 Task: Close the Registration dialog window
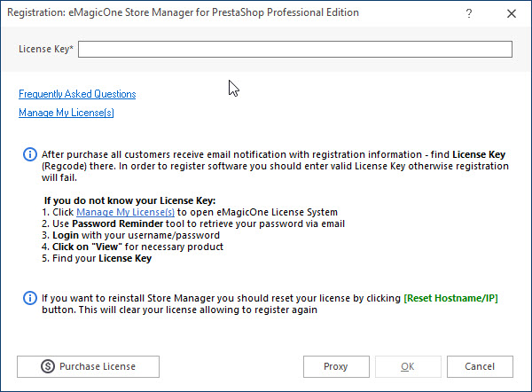pos(512,13)
